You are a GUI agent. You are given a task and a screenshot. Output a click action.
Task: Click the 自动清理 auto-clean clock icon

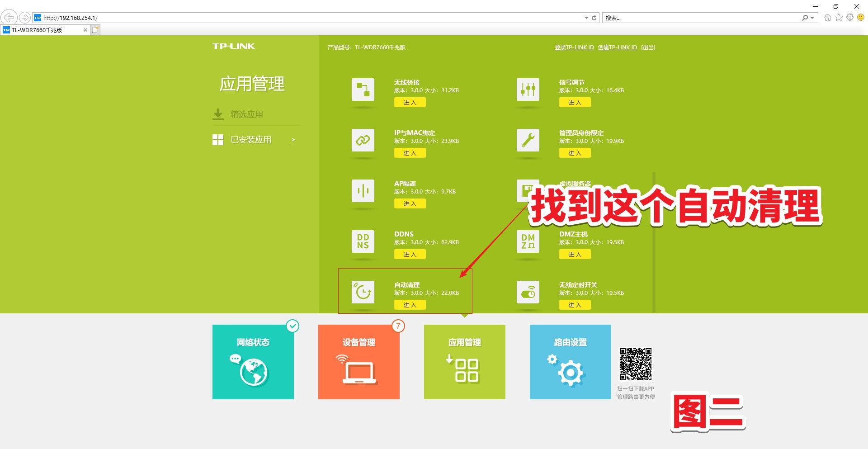[x=363, y=292]
